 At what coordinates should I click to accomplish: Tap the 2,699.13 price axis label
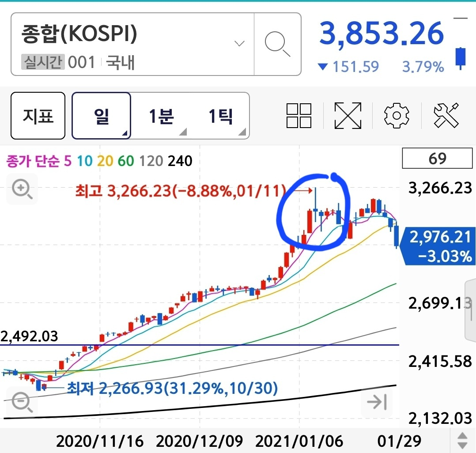[x=440, y=303]
